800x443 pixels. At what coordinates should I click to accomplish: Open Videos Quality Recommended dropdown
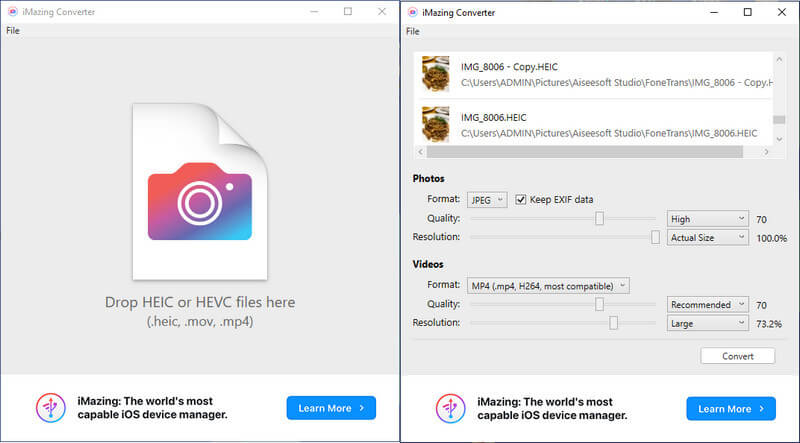[x=708, y=305]
